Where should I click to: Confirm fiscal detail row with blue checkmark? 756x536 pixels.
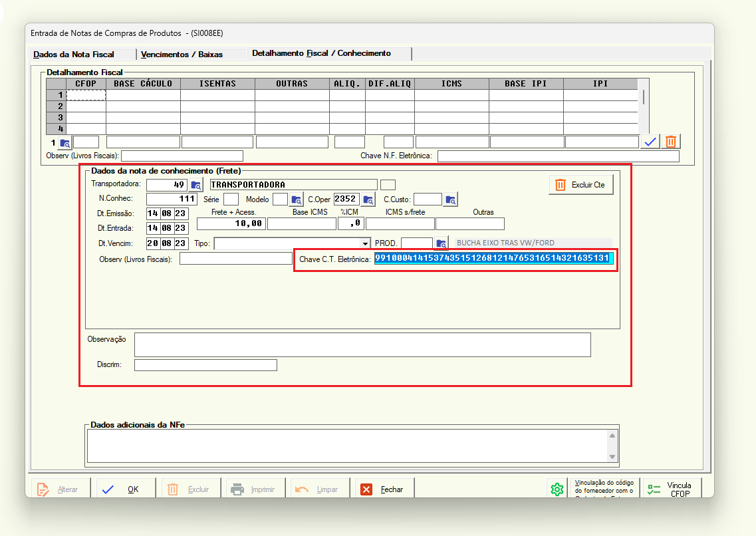click(x=650, y=142)
